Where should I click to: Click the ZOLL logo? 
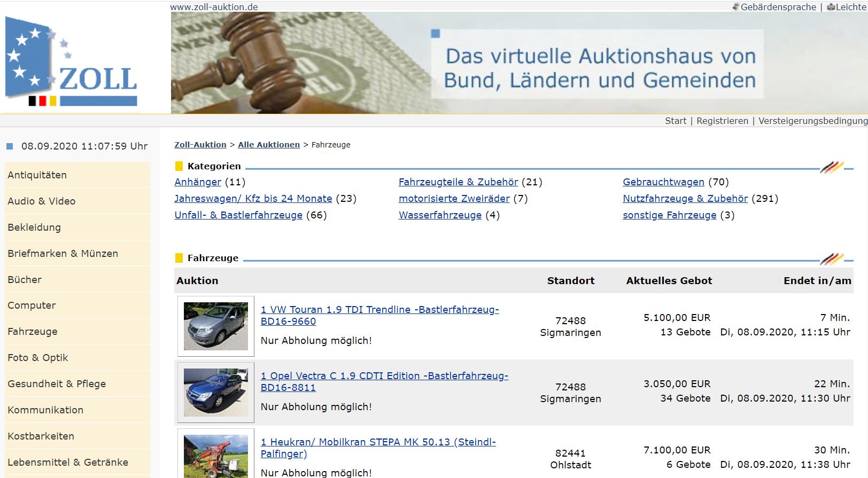pyautogui.click(x=71, y=61)
